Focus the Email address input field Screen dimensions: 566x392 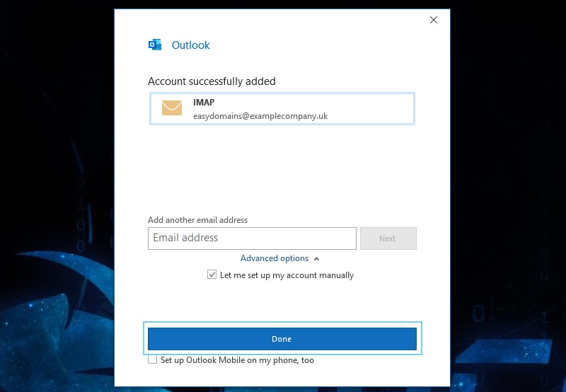252,238
